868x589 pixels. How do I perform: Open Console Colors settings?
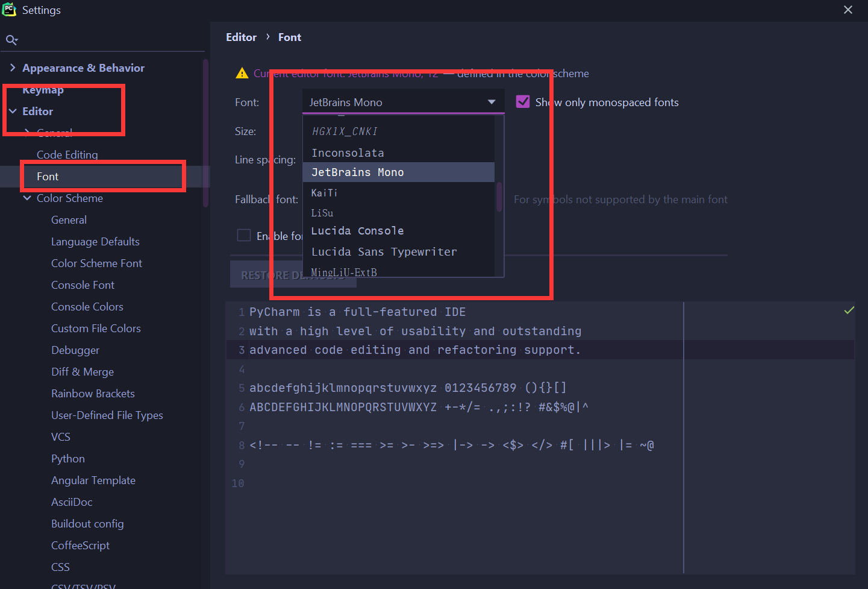pyautogui.click(x=87, y=306)
